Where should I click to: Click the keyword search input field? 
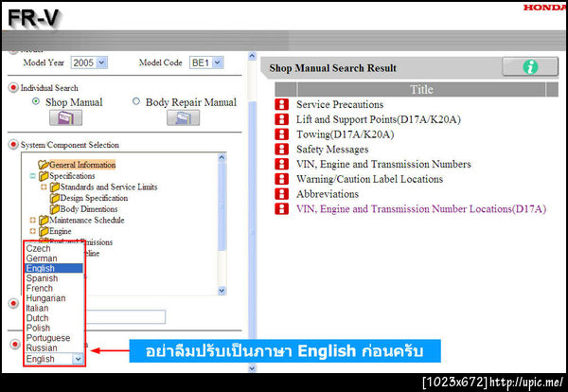tap(125, 316)
